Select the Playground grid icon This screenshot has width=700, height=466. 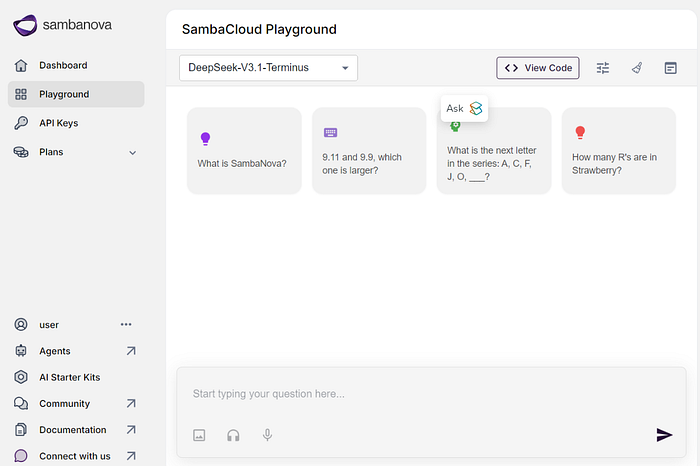click(21, 94)
